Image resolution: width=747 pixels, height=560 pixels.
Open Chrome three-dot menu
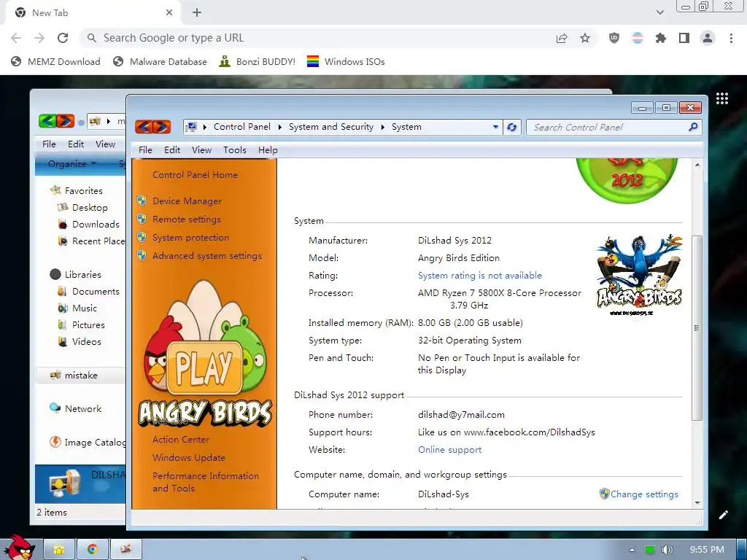(x=731, y=38)
